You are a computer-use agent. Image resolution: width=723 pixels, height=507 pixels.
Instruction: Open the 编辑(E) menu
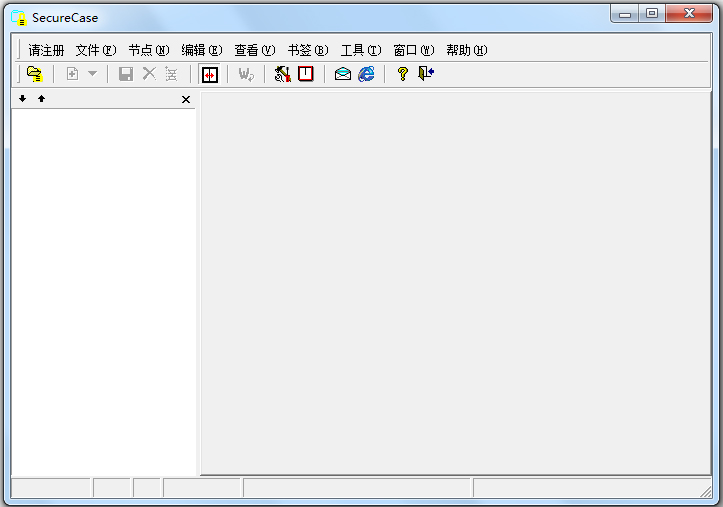202,50
